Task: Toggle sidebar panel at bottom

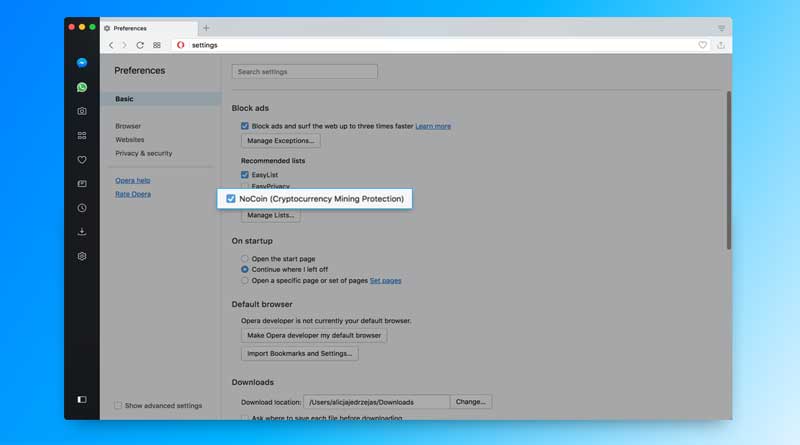Action: (82, 400)
